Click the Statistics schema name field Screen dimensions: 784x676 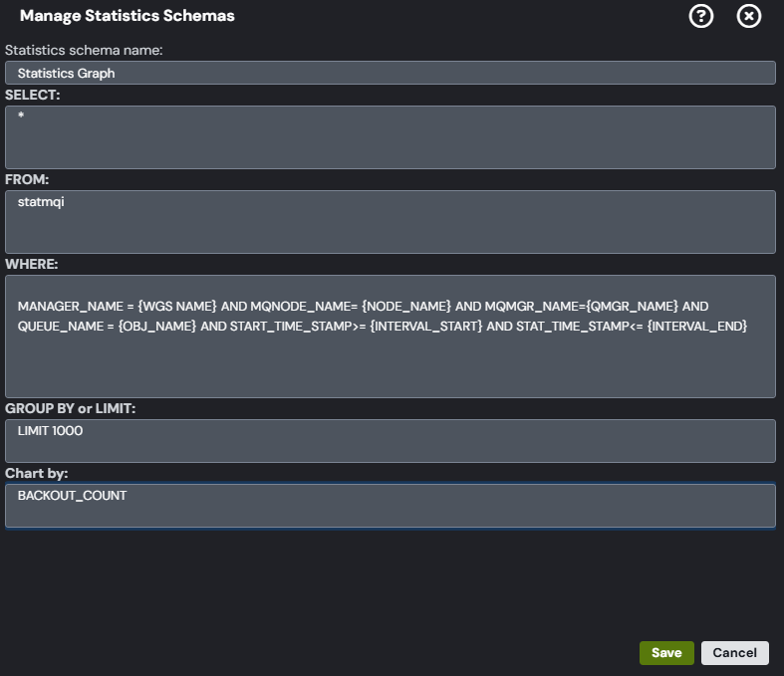[x=390, y=73]
